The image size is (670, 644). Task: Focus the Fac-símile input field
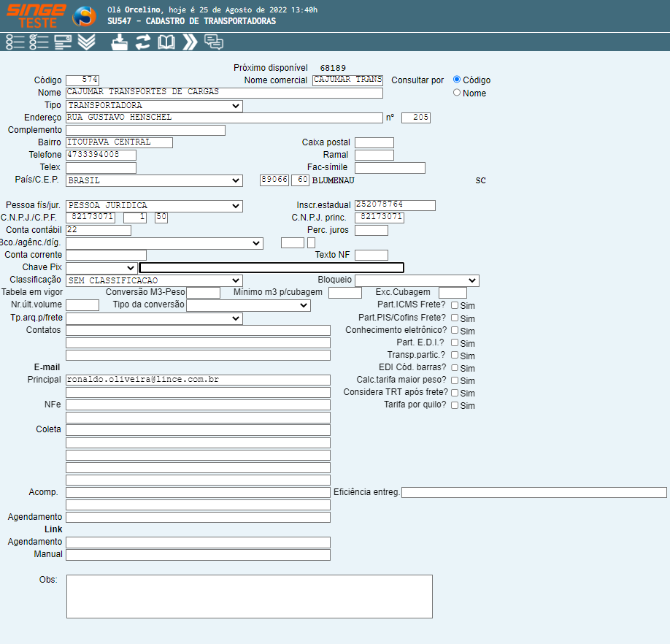point(390,167)
